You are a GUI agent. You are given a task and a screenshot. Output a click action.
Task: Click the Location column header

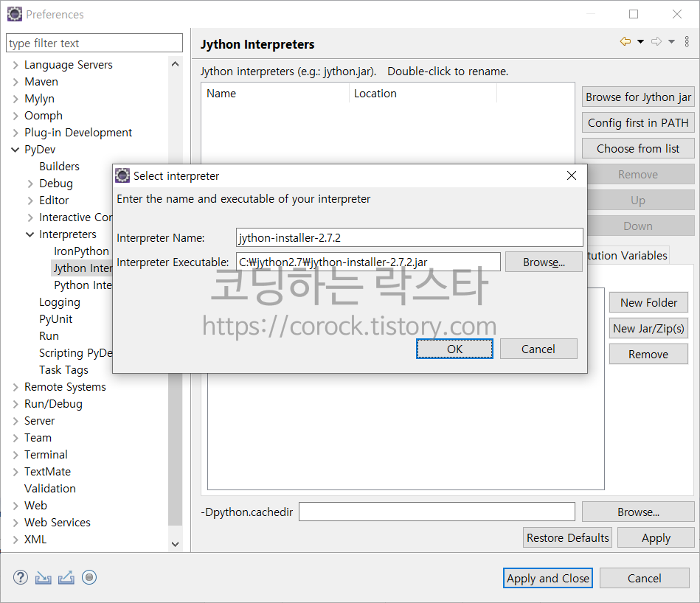click(423, 93)
